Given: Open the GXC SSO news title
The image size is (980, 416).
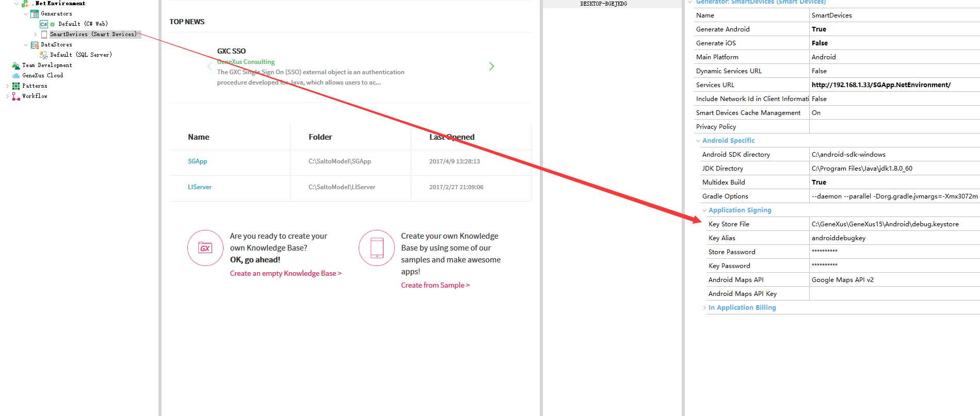Looking at the screenshot, I should pyautogui.click(x=231, y=51).
